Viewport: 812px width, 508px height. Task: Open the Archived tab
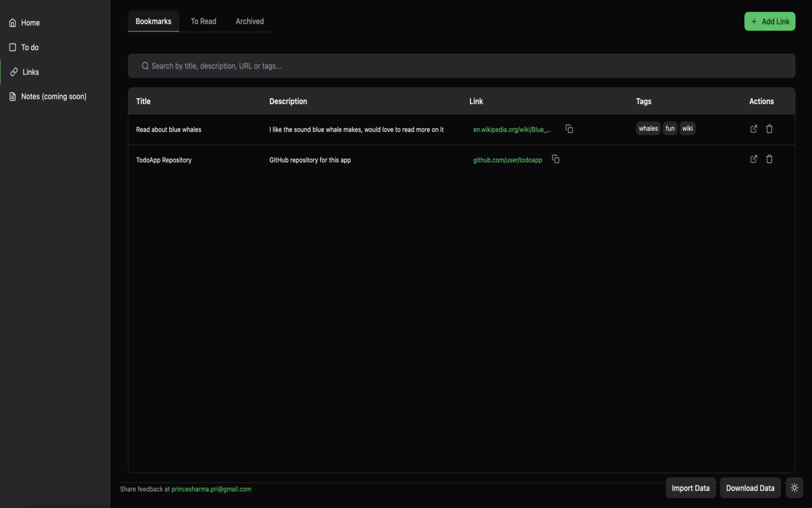pyautogui.click(x=250, y=21)
